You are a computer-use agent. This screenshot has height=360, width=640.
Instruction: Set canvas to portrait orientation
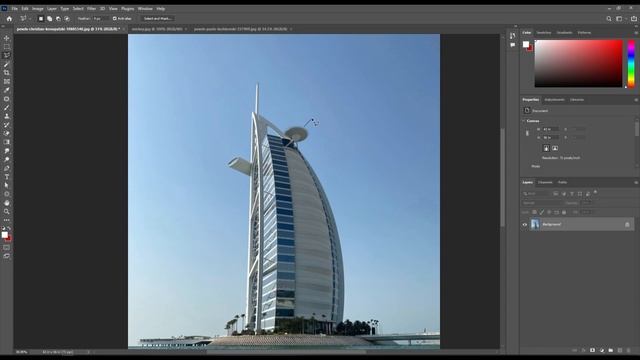coord(546,148)
